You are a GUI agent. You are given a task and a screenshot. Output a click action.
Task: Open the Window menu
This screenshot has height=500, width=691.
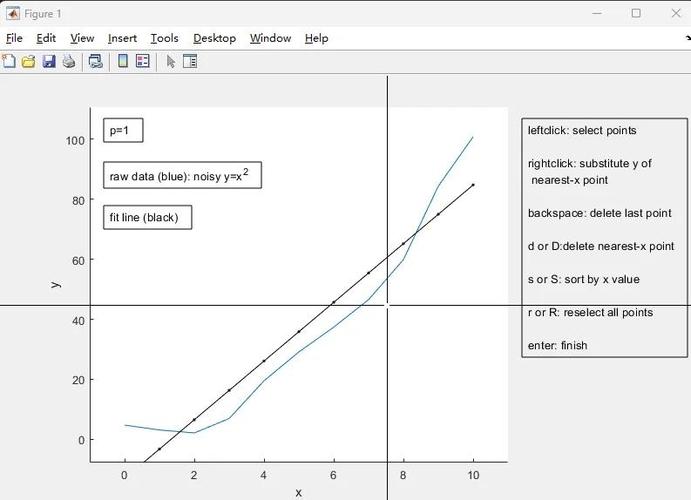click(270, 38)
